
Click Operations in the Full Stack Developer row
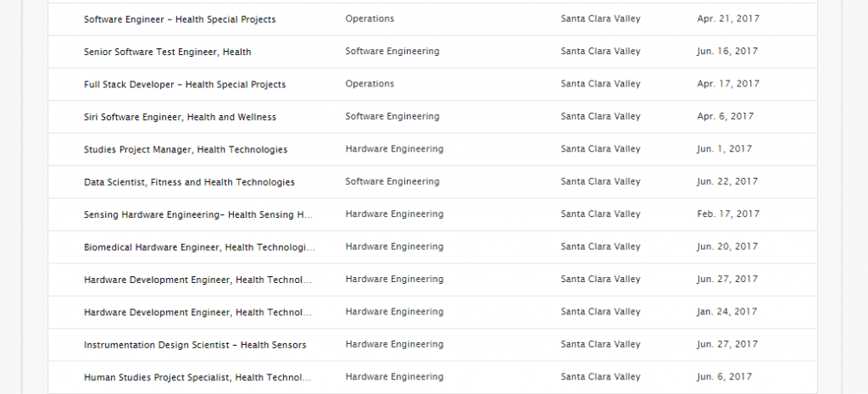point(370,84)
